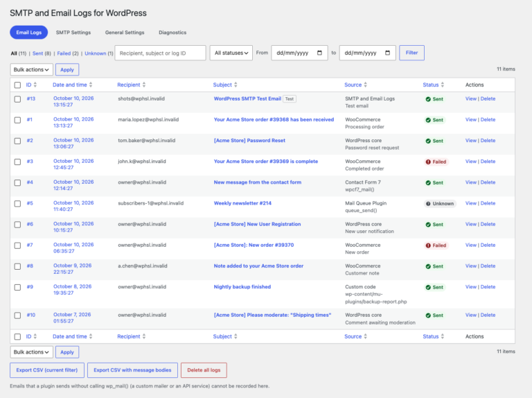532x398 pixels.
Task: Open the Diagnostics tab
Action: point(172,33)
